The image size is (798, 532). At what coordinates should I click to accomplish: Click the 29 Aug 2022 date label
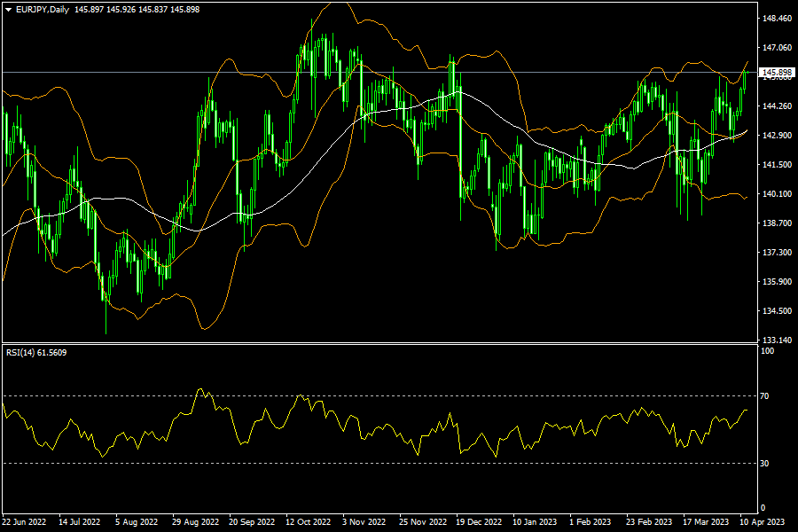tap(195, 522)
